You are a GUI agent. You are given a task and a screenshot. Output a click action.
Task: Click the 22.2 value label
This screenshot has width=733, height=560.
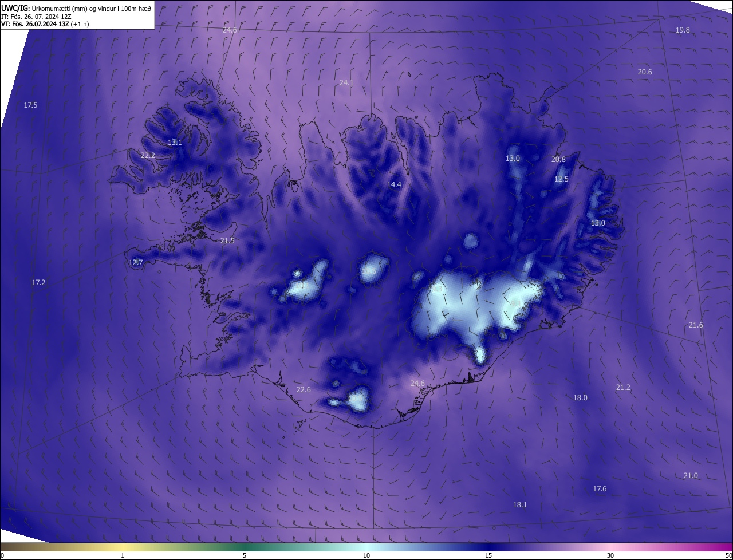click(148, 155)
